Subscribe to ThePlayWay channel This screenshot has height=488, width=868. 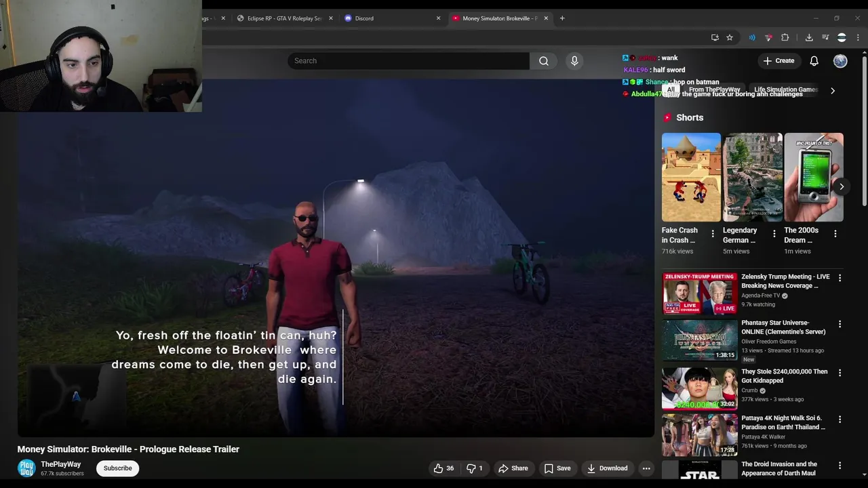(117, 468)
